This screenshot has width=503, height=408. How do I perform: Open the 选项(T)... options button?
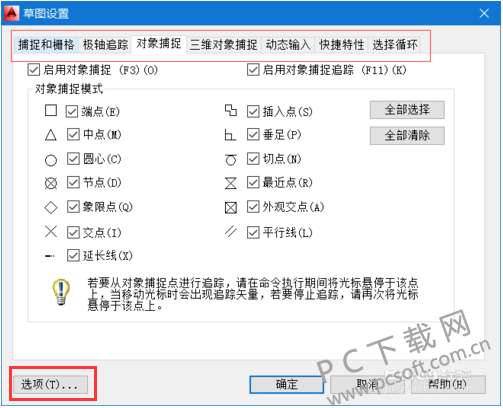tap(51, 384)
